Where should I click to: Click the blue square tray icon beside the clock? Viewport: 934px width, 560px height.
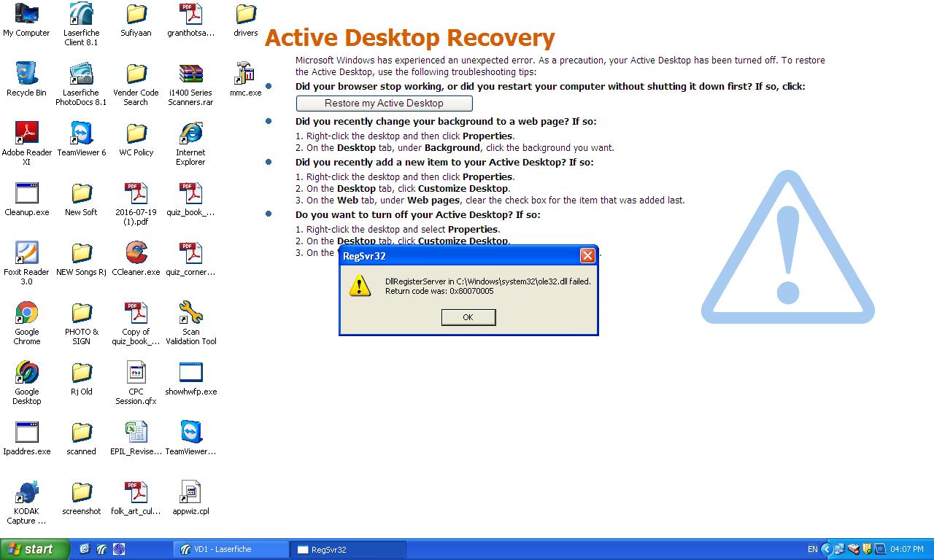880,549
